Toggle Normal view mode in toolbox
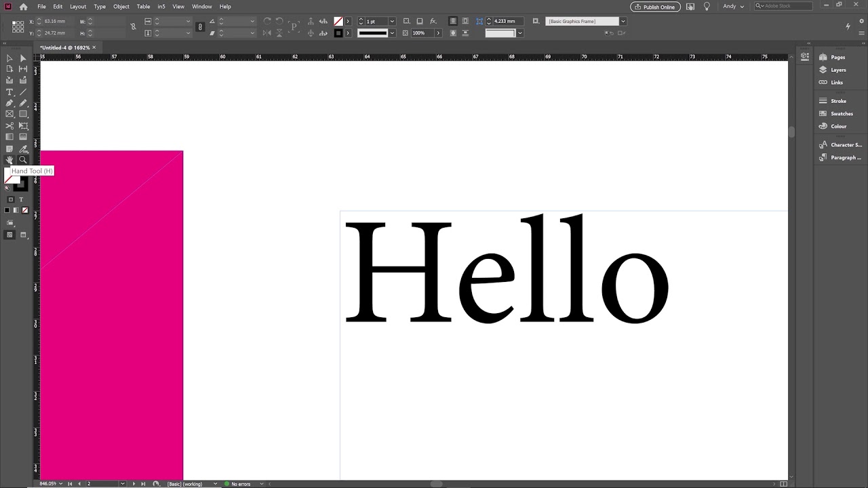This screenshot has height=488, width=868. click(9, 235)
